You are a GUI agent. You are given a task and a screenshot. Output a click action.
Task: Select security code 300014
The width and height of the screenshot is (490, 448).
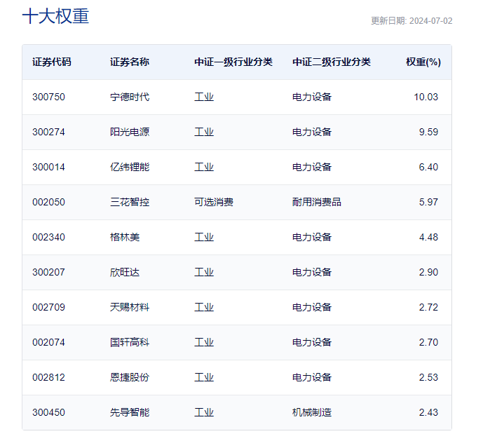click(x=49, y=167)
